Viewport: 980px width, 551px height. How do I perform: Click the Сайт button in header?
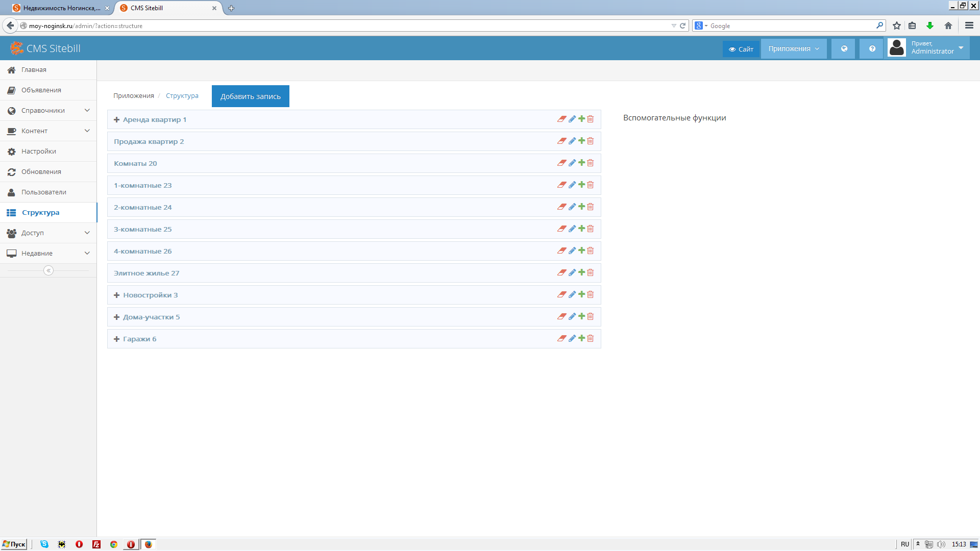[741, 49]
